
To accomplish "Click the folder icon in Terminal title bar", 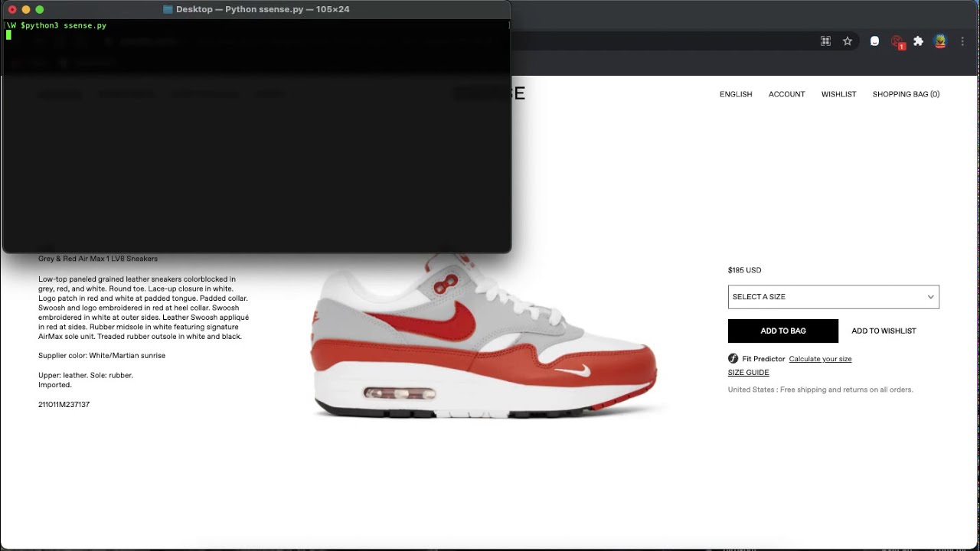I will pyautogui.click(x=168, y=9).
